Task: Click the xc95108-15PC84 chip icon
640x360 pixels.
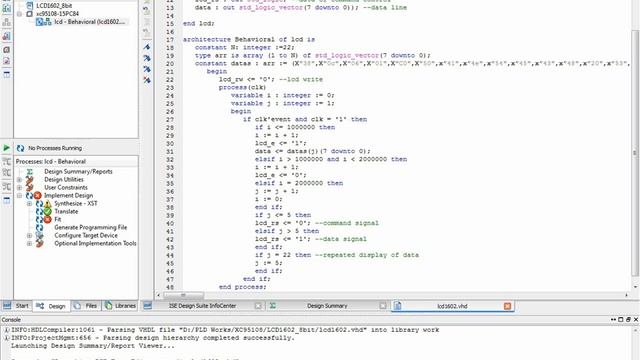Action: [29, 14]
